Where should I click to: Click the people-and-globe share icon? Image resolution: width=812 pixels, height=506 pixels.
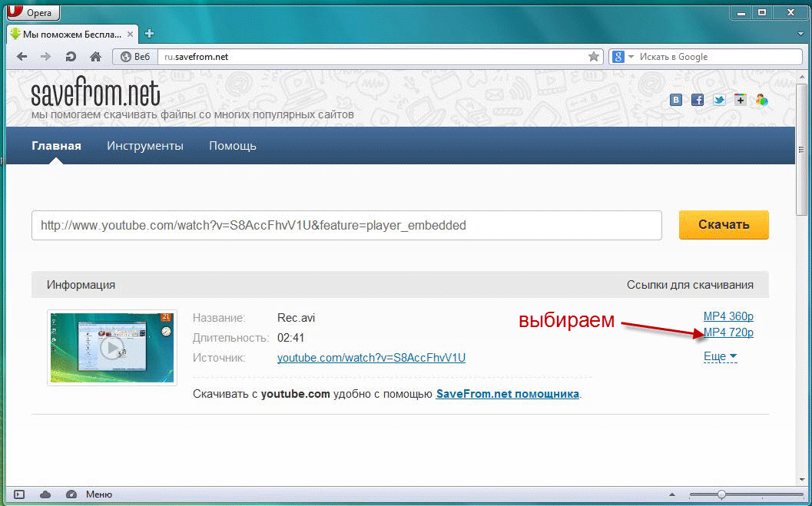tap(762, 100)
